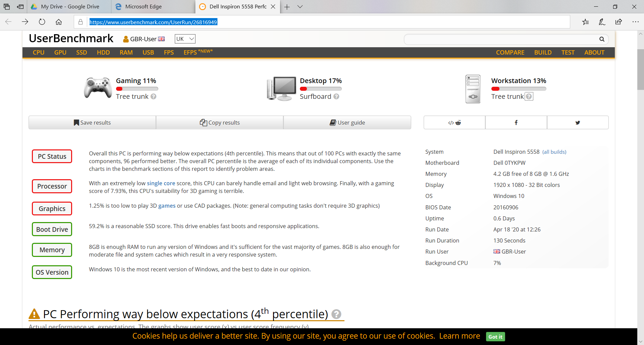The width and height of the screenshot is (644, 345).
Task: Open the COMPARE menu item
Action: pyautogui.click(x=510, y=53)
